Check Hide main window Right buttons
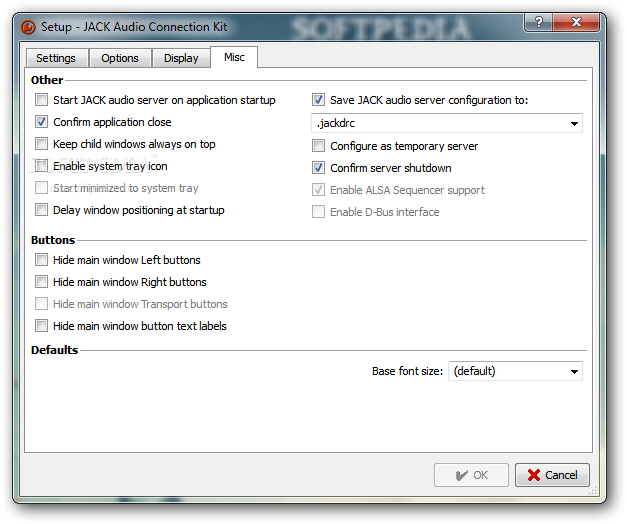Viewport: 627px width, 524px height. 42,282
